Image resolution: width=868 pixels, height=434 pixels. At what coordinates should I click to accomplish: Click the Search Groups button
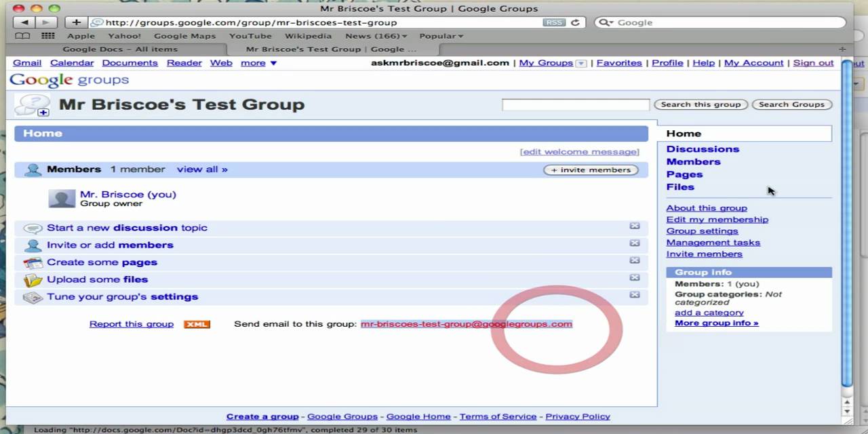[791, 104]
